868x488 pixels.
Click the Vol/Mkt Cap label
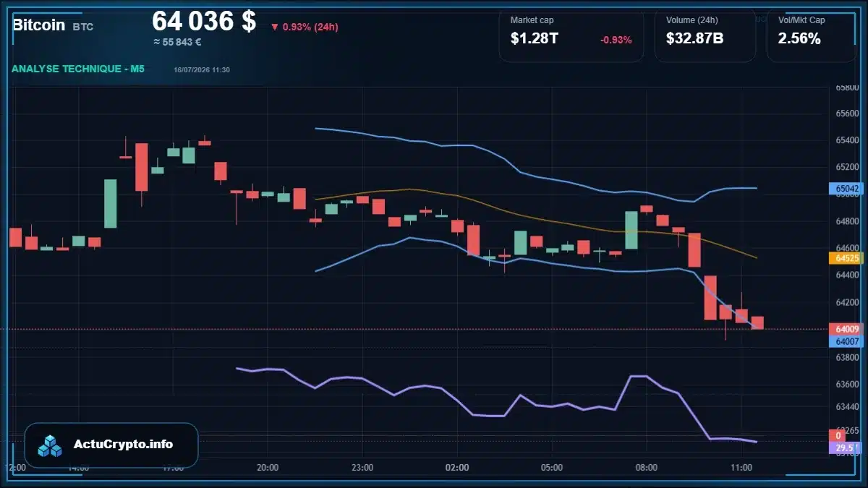point(801,20)
